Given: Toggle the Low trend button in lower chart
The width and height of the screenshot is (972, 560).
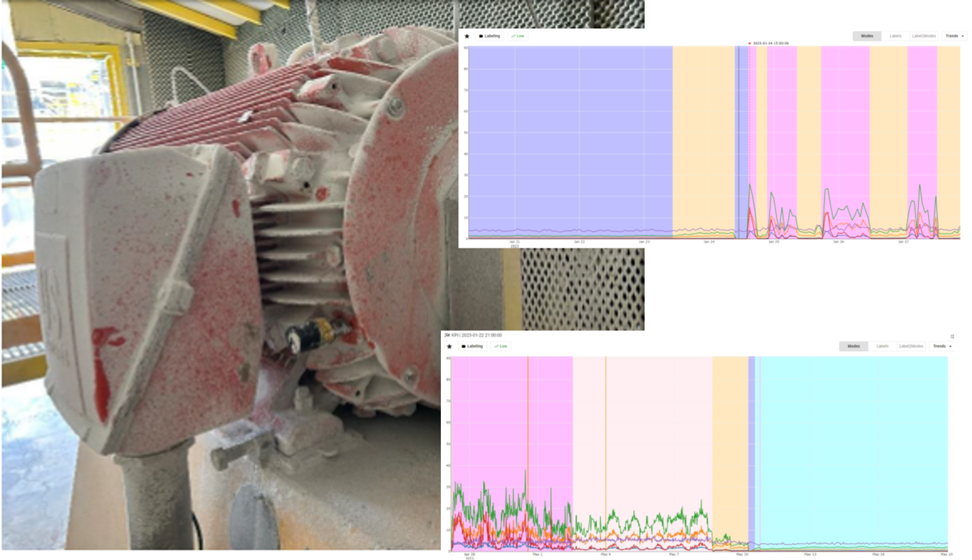Looking at the screenshot, I should pos(501,346).
